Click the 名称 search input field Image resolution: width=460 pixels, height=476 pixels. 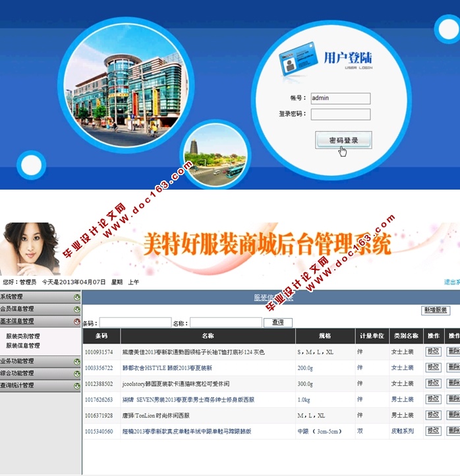coord(226,323)
